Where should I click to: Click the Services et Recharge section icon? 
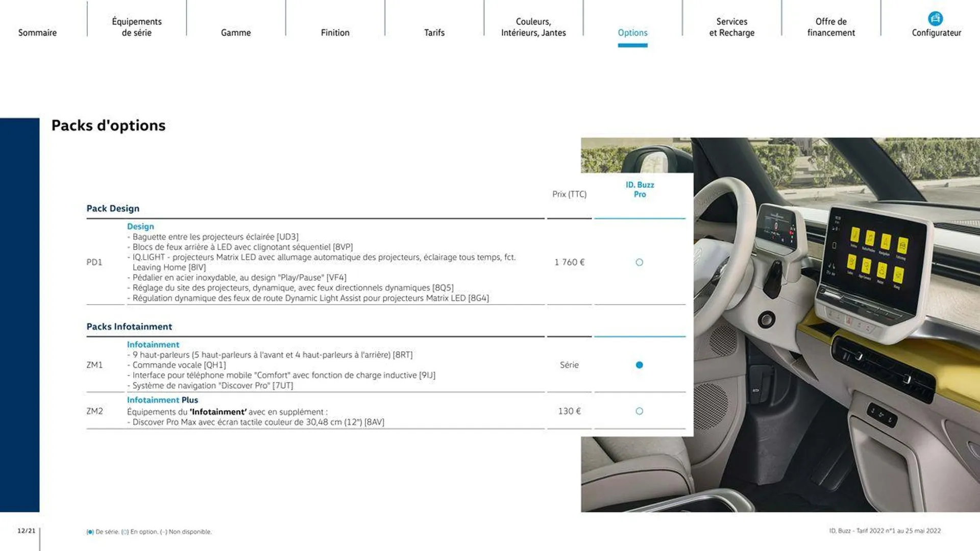[731, 27]
